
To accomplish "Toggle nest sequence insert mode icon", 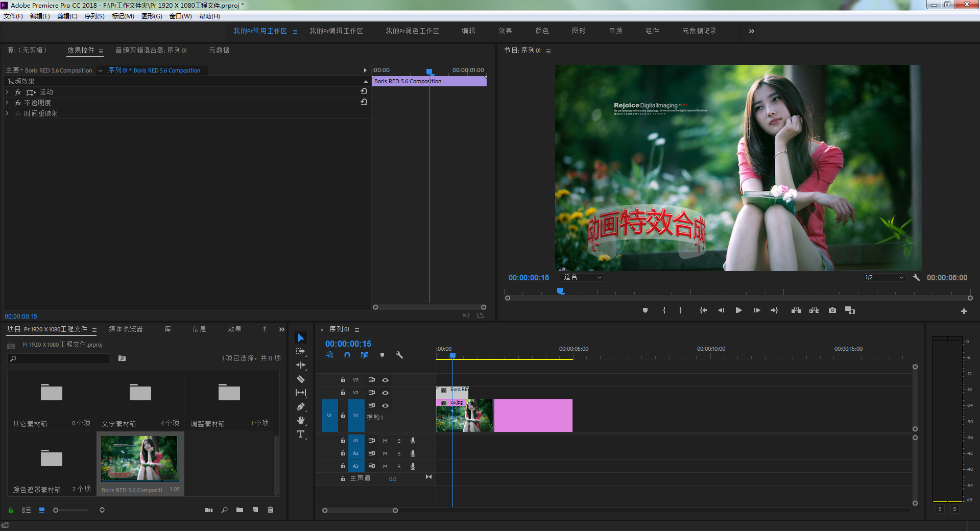I will coord(330,355).
